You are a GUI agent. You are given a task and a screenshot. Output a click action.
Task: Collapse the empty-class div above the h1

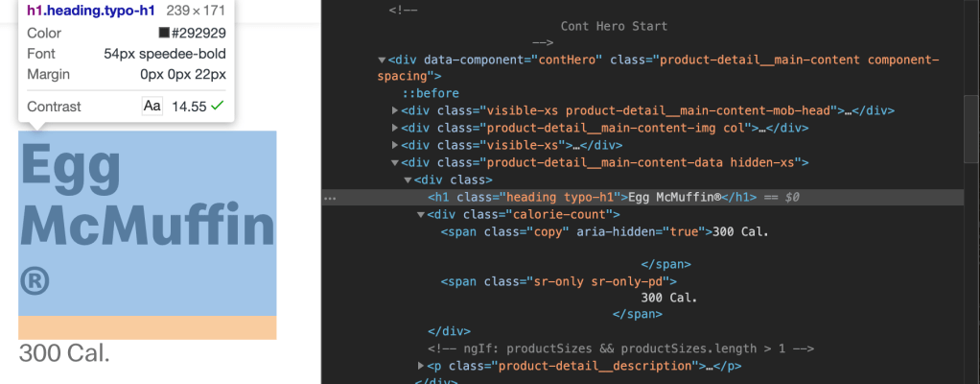point(408,180)
